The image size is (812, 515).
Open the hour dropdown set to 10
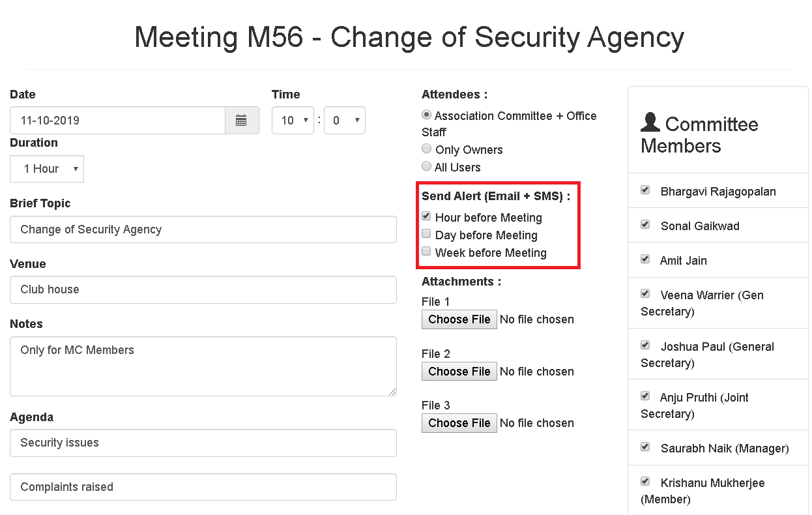(293, 120)
